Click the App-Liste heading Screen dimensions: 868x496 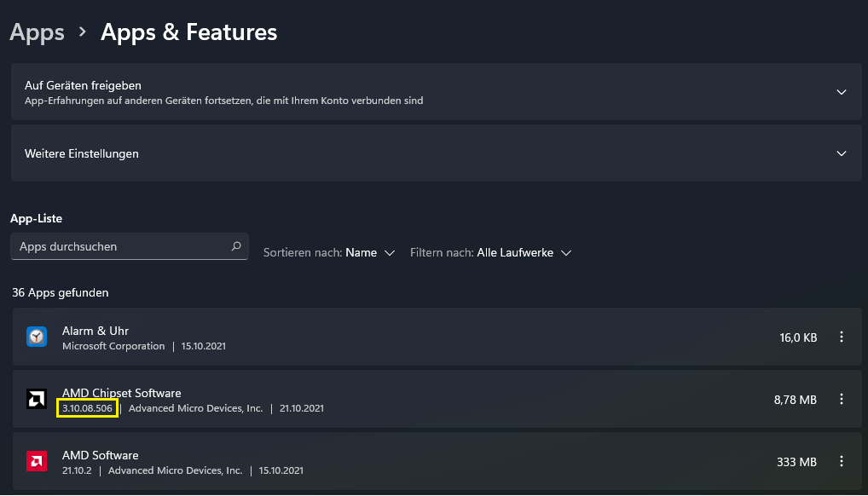(36, 218)
